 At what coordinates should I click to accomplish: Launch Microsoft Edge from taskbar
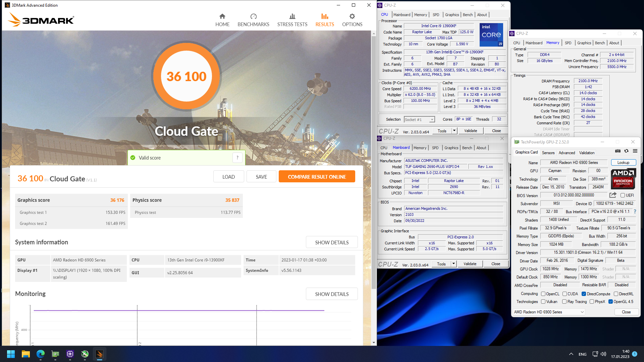(x=41, y=354)
